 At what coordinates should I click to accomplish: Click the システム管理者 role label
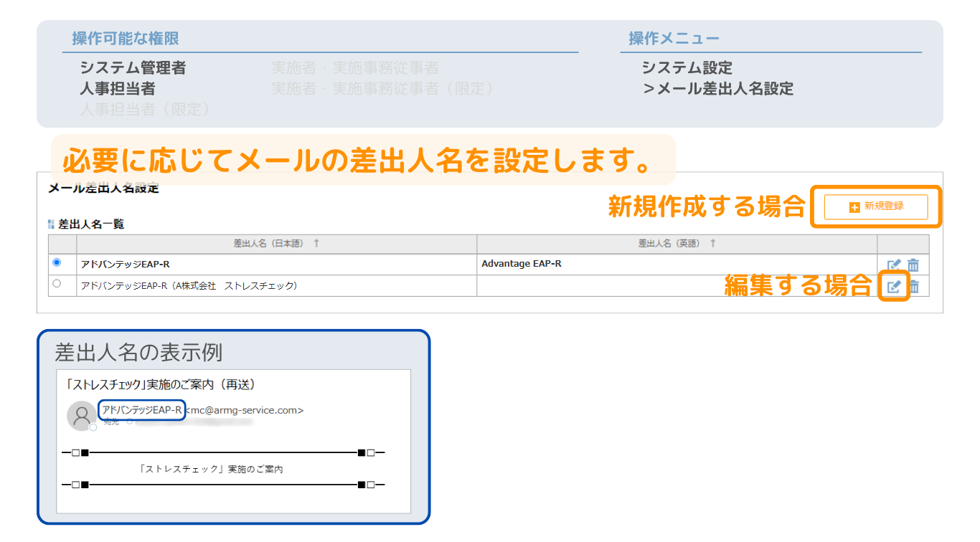tap(133, 68)
